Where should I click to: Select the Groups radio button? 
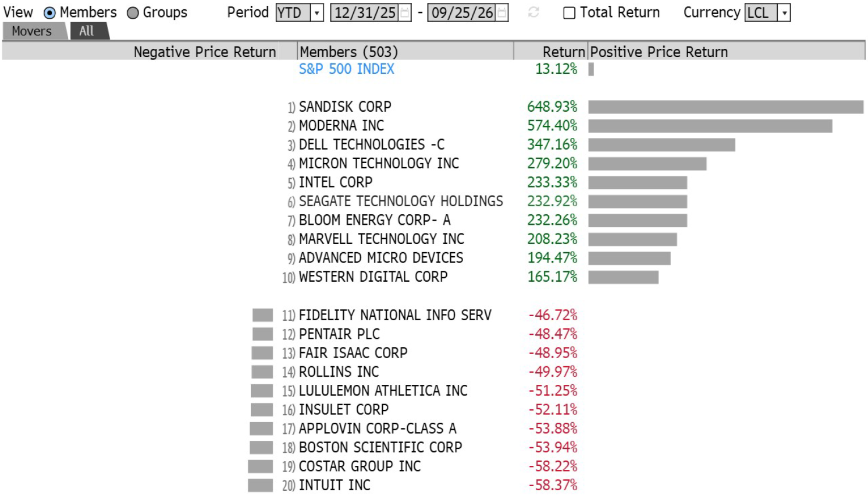tap(133, 13)
